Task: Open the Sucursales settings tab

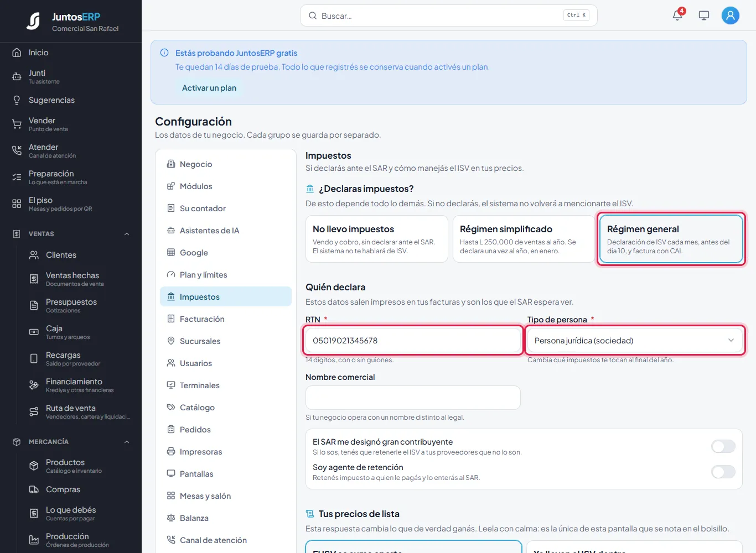Action: [226, 341]
